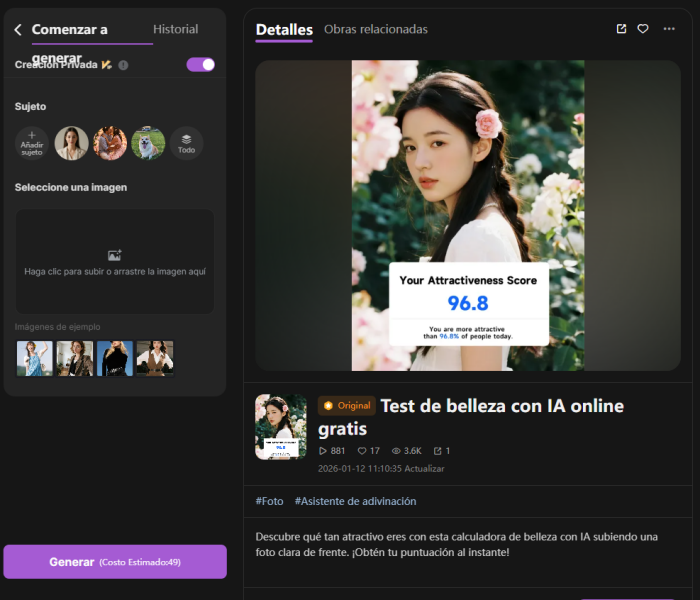Select the Todo layers subject icon
This screenshot has width=700, height=600.
tap(186, 143)
